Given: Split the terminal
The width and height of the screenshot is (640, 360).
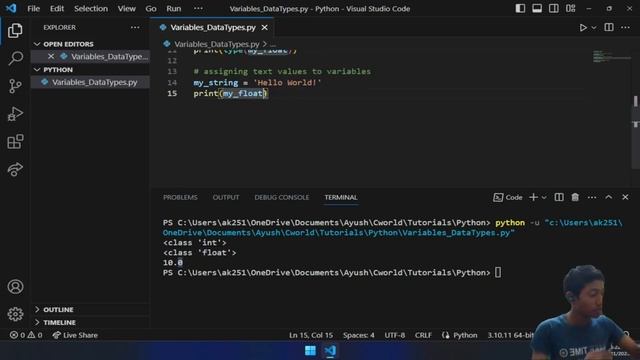Looking at the screenshot, I should click(x=559, y=197).
